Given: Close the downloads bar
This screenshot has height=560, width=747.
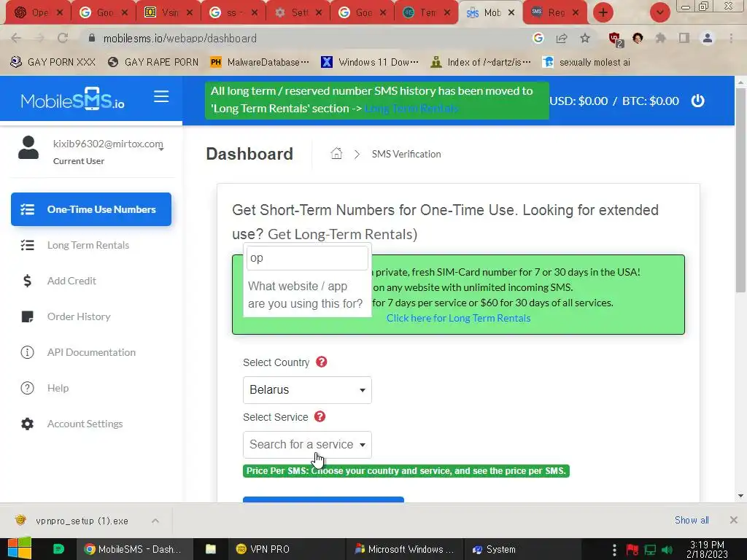Looking at the screenshot, I should tap(734, 520).
